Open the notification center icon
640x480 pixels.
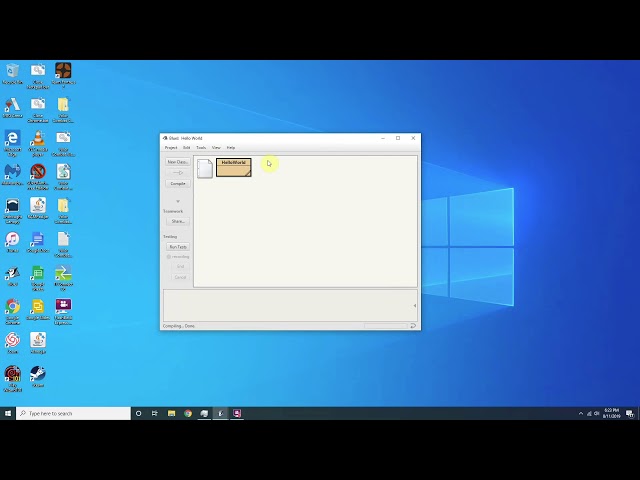[x=630, y=413]
